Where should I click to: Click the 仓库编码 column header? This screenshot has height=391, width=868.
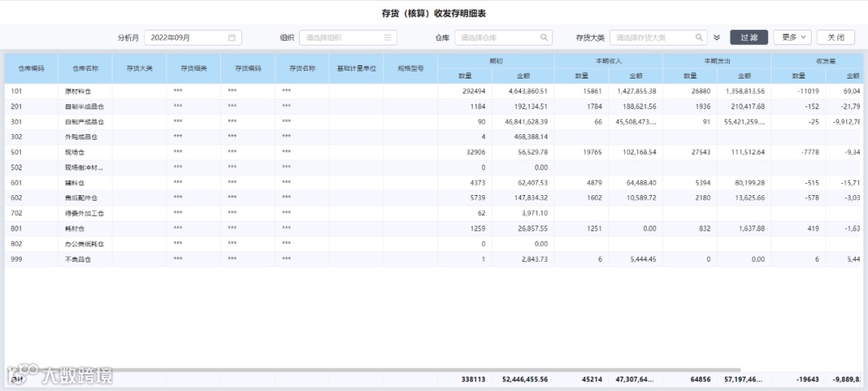(x=31, y=68)
